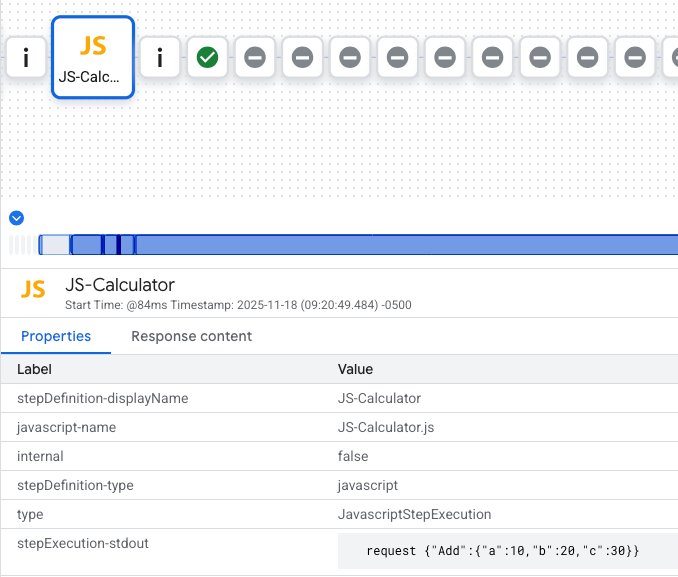678x577 pixels.
Task: Click the light first segment in timeline bar
Action: click(x=55, y=245)
